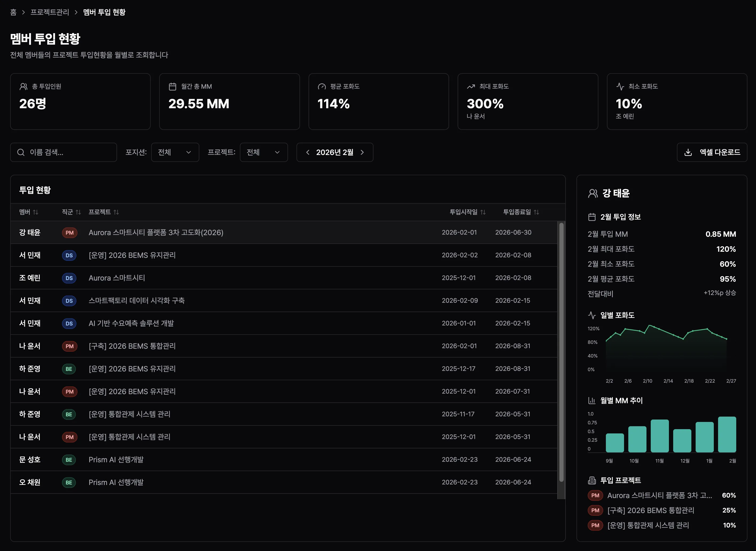Screen dimensions: 756x551
Task: Click the 2월 bar in 월별 MM 추이 chart
Action: point(727,434)
